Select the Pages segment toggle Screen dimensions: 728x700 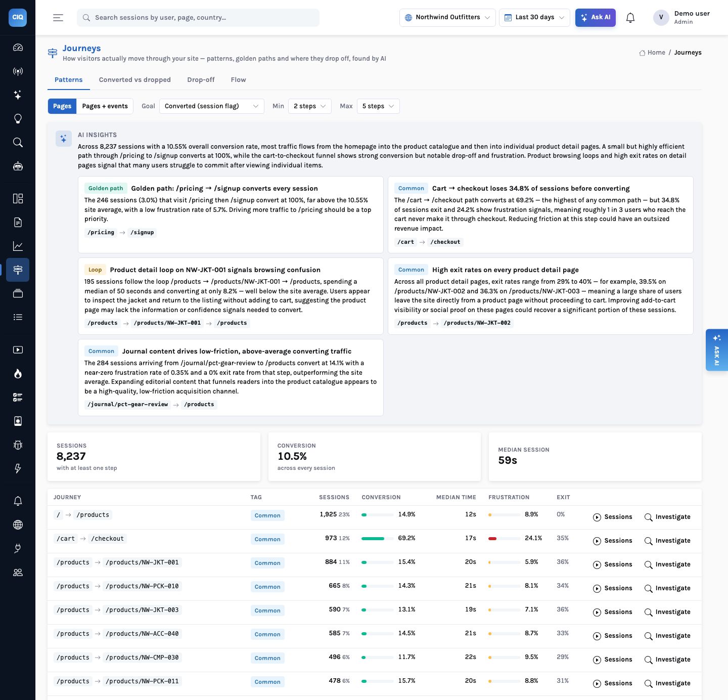(62, 106)
